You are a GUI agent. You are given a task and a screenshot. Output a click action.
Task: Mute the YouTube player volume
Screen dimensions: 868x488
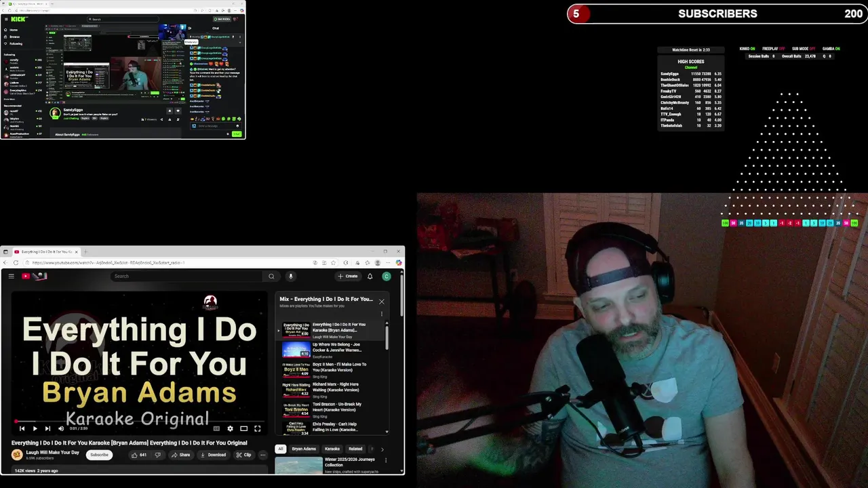(x=60, y=428)
